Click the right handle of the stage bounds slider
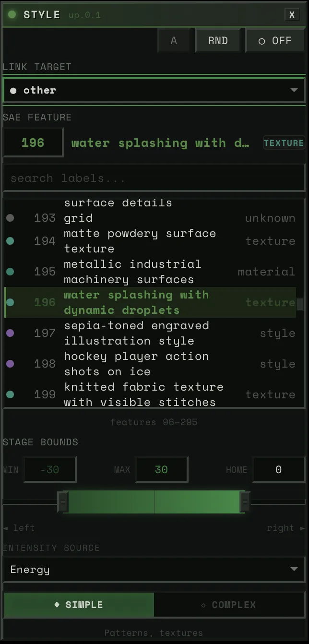This screenshot has height=644, width=309. (245, 502)
